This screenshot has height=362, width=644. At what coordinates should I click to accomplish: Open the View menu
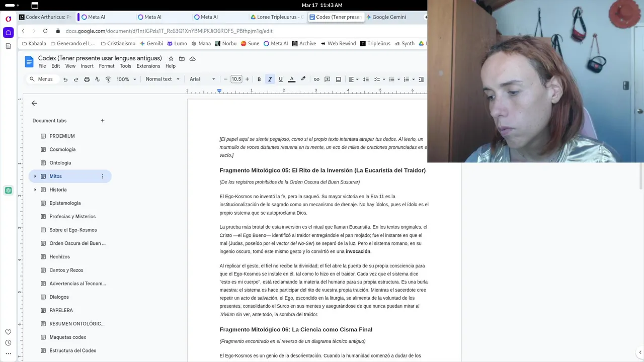coord(70,66)
